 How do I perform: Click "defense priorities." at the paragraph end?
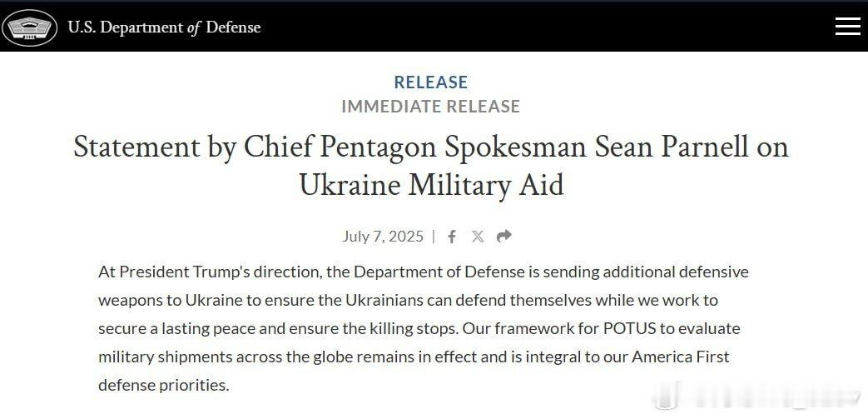pos(164,385)
